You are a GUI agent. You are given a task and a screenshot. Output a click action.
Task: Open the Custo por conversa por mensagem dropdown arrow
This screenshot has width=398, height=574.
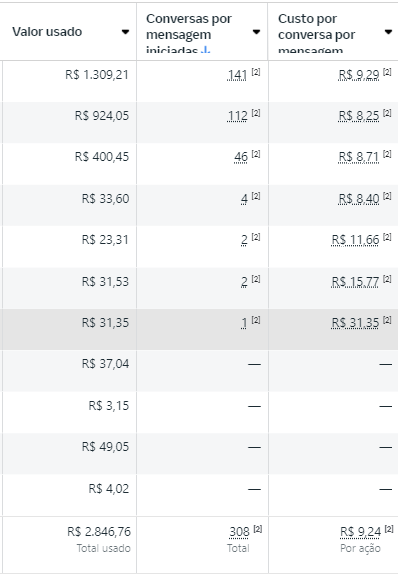coord(388,32)
